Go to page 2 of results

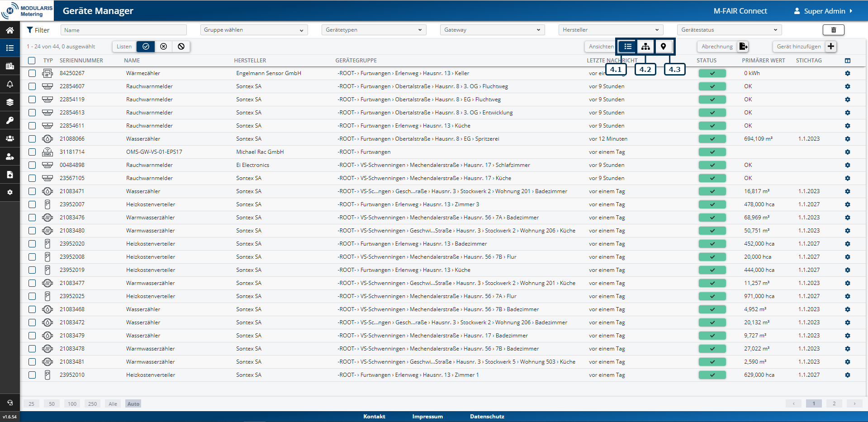coord(834,403)
